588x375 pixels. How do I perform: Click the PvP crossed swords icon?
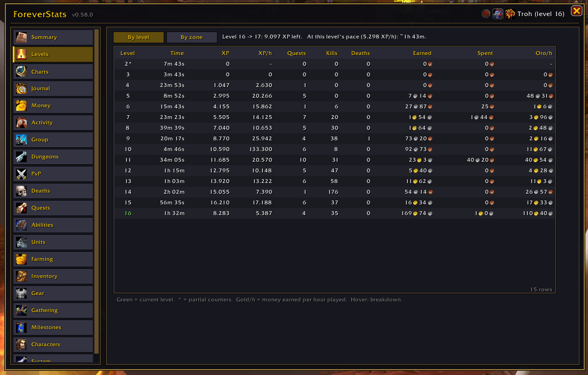[x=21, y=174]
